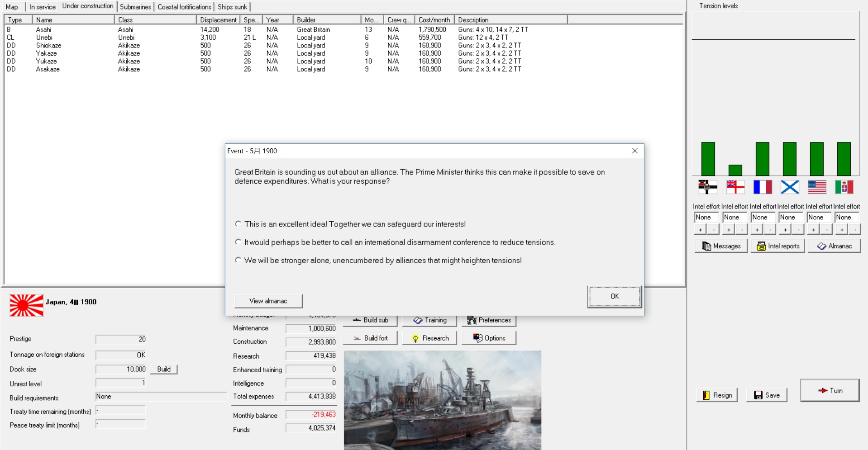Increase intel effort on France
Viewport: 868px width, 450px height.
click(x=757, y=230)
